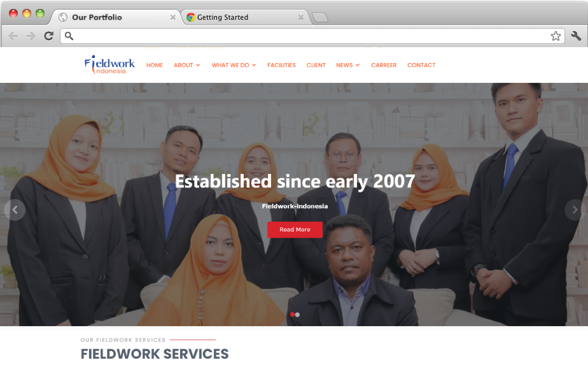Switch to the Getting Started tab
Viewport: 588px width, 365px height.
pos(223,17)
